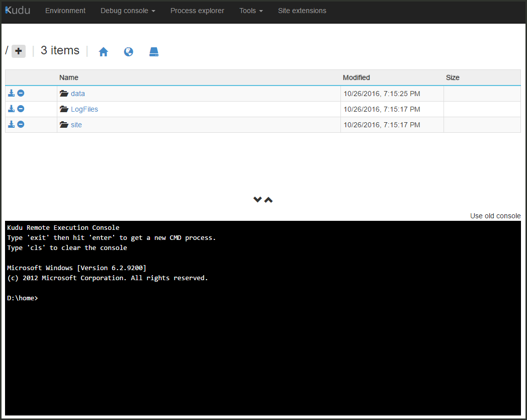Download the site folder as a zip
Viewport: 527px width, 420px height.
point(11,124)
